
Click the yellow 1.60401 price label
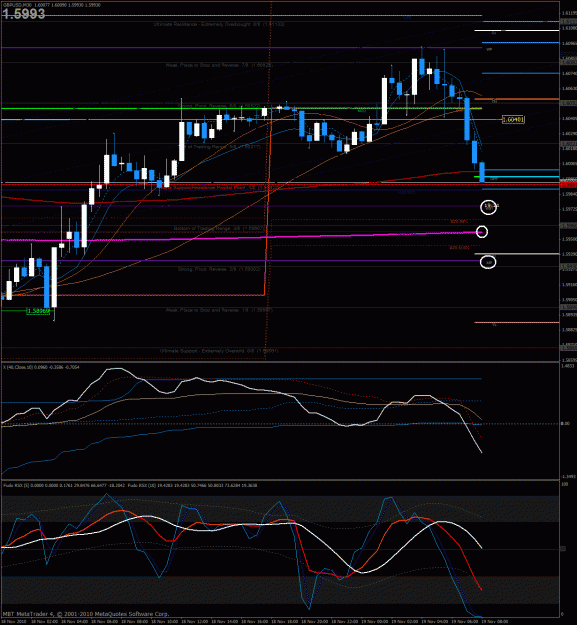click(513, 119)
